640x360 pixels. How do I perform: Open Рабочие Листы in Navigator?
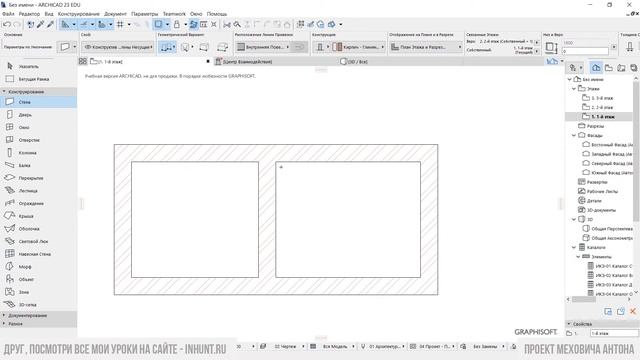598,191
